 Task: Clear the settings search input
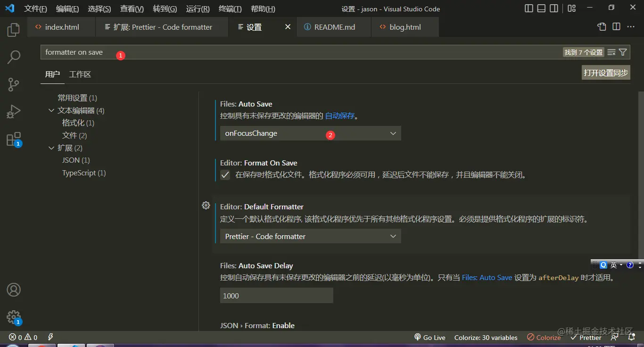pyautogui.click(x=611, y=52)
